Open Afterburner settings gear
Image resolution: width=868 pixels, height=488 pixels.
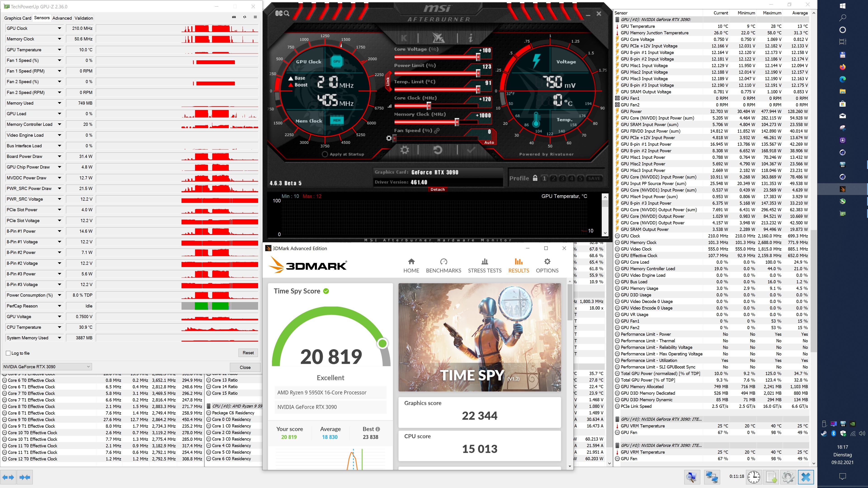pos(405,150)
